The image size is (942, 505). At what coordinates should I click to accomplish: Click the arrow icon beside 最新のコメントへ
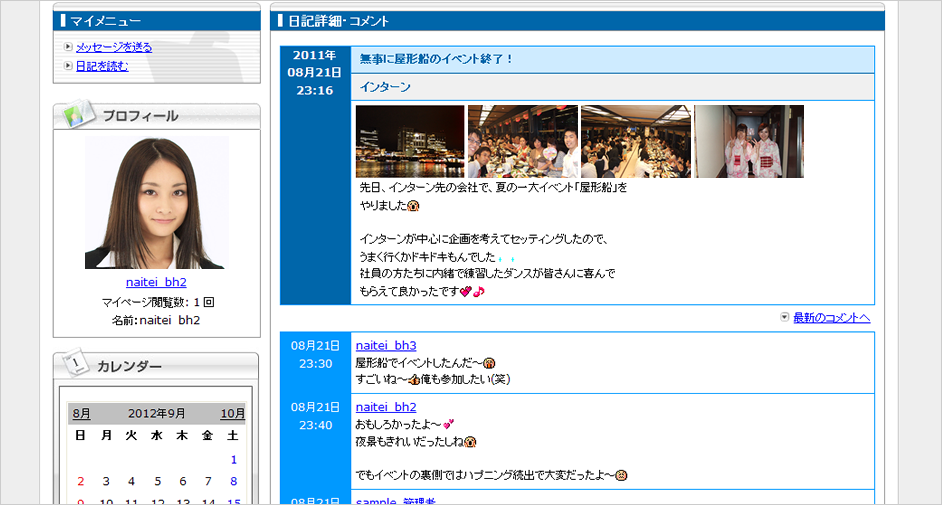pos(784,317)
